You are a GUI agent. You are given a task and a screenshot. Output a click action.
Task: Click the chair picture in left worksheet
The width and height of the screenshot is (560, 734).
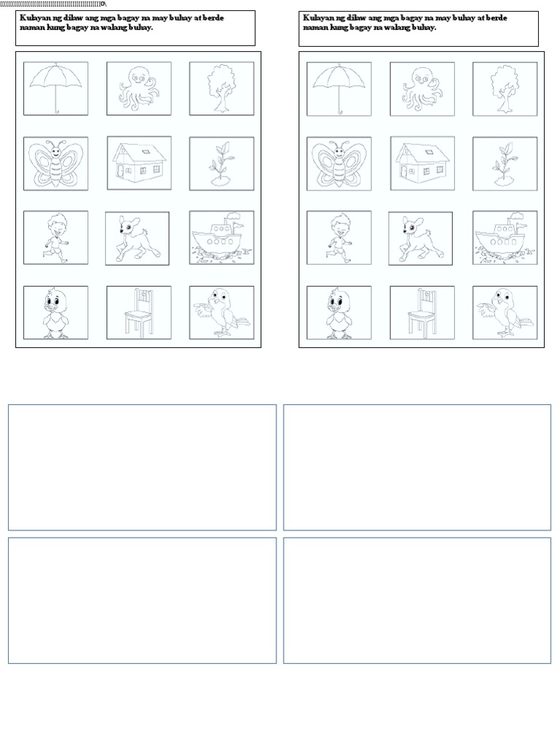139,313
